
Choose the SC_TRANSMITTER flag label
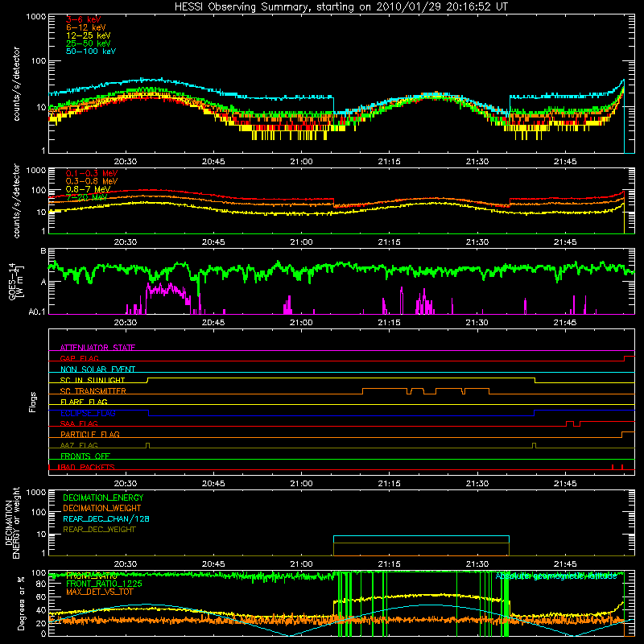93,391
